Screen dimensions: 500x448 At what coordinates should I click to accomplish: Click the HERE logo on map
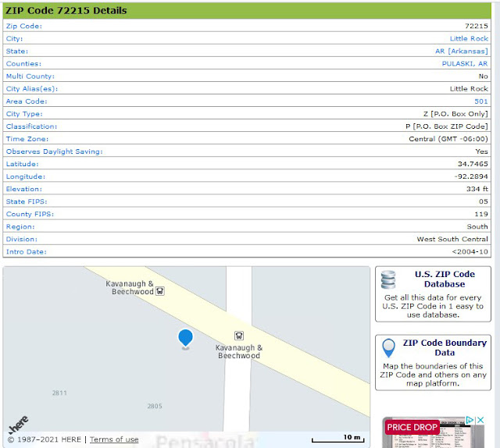pos(19,425)
